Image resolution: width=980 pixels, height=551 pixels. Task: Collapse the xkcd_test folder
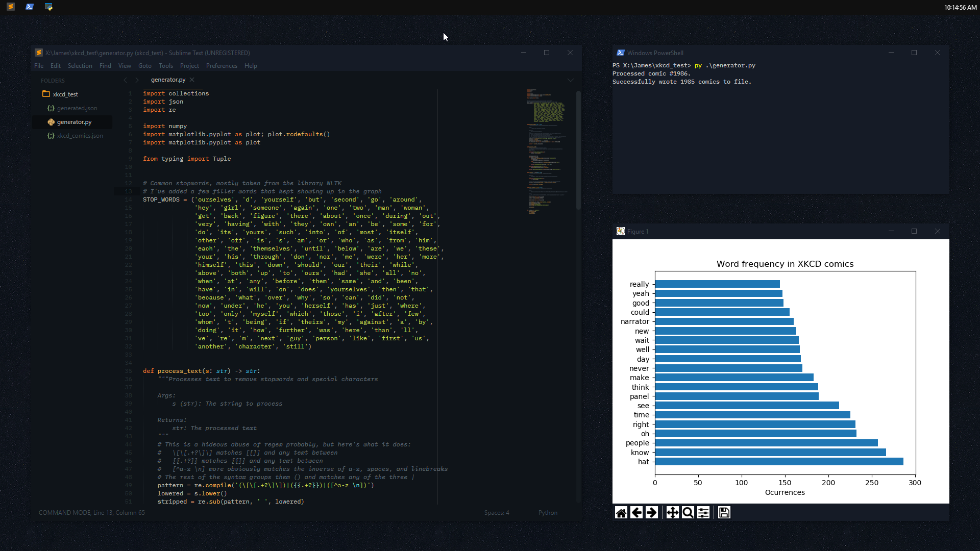[x=65, y=94]
